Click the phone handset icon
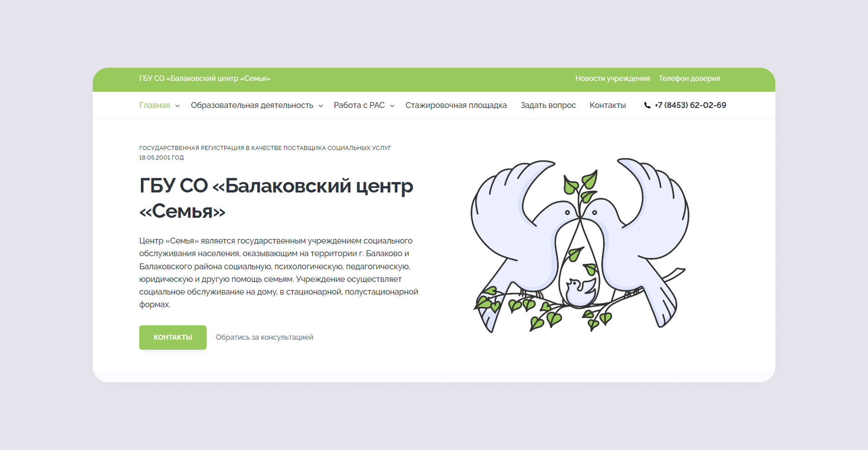The image size is (868, 450). [647, 105]
